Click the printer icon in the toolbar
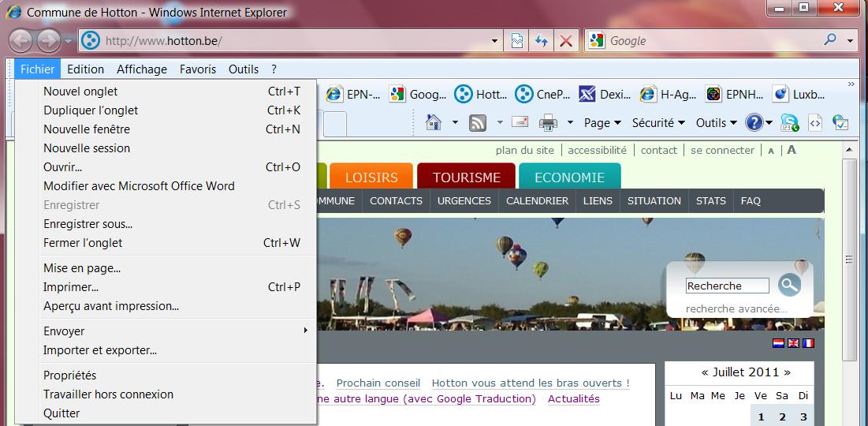This screenshot has width=868, height=426. (547, 122)
